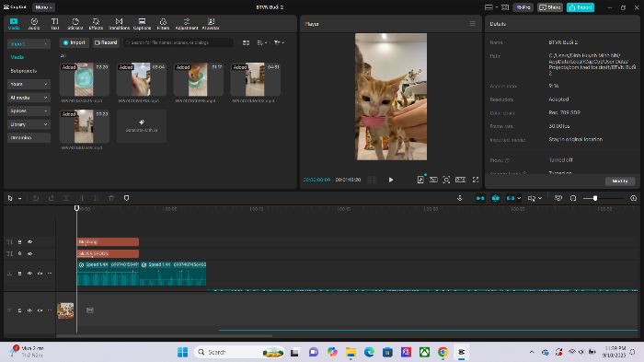
Task: Click the marker shield icon in timeline toolbar
Action: (127, 198)
